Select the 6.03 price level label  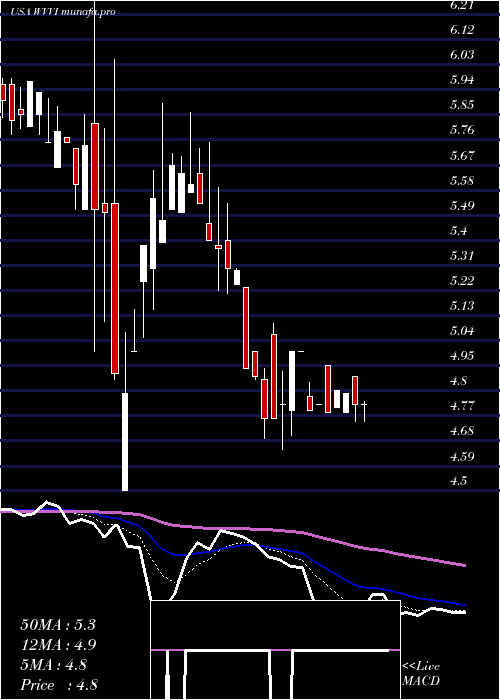click(462, 54)
